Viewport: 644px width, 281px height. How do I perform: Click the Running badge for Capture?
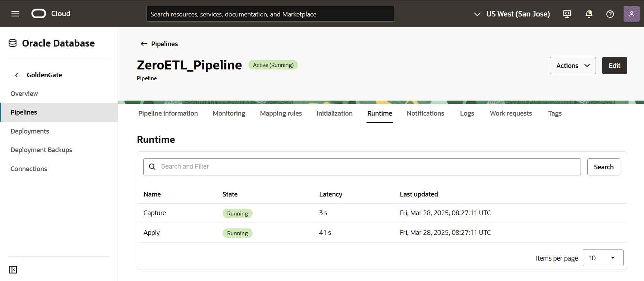237,213
